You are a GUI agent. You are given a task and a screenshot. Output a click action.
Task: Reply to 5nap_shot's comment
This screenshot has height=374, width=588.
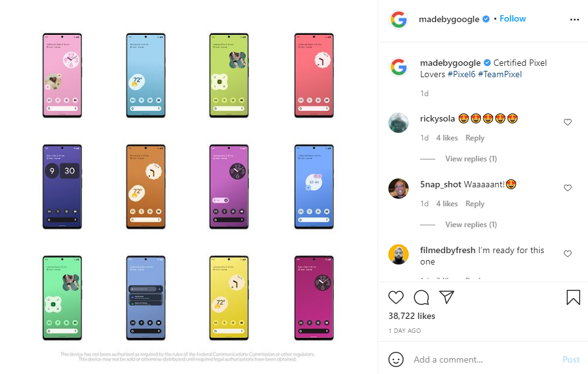(475, 204)
